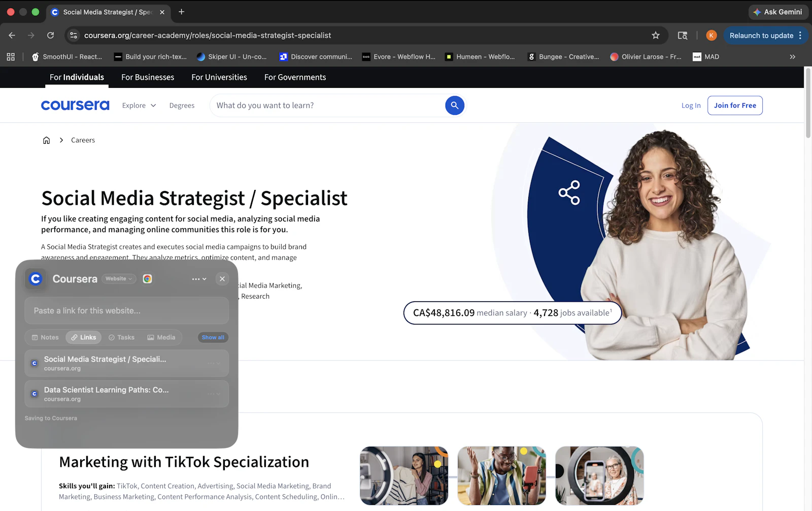The width and height of the screenshot is (812, 511).
Task: Expand options for Data Scientist Learning Paths row
Action: click(x=214, y=394)
